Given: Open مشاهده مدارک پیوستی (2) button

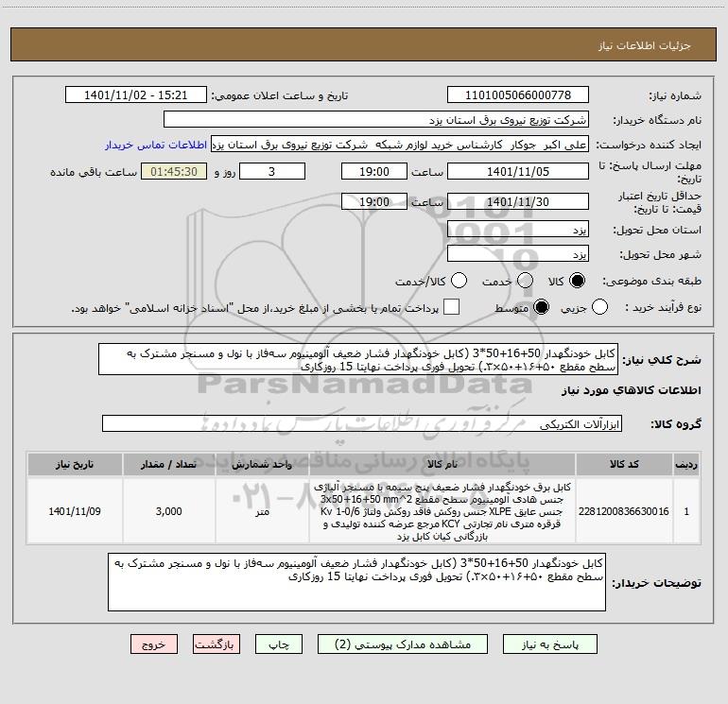Looking at the screenshot, I should (403, 644).
